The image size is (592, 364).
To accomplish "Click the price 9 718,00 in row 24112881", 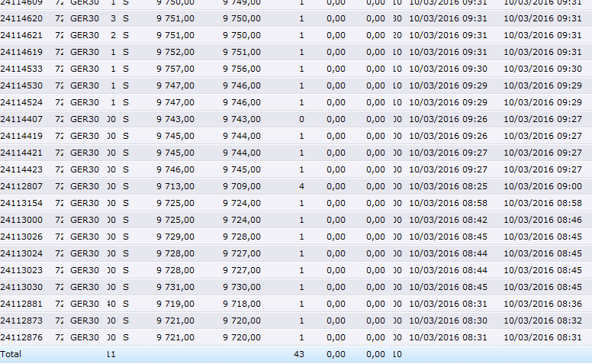I will [242, 304].
